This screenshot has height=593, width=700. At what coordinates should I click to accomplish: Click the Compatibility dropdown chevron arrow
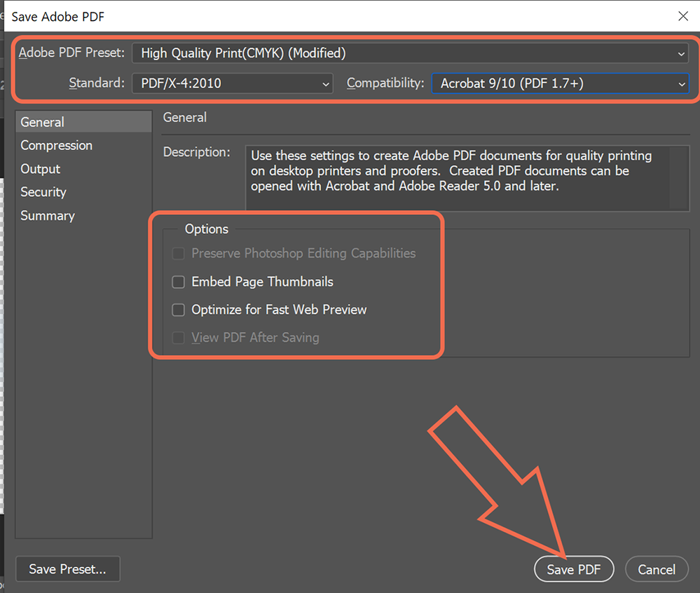click(681, 84)
